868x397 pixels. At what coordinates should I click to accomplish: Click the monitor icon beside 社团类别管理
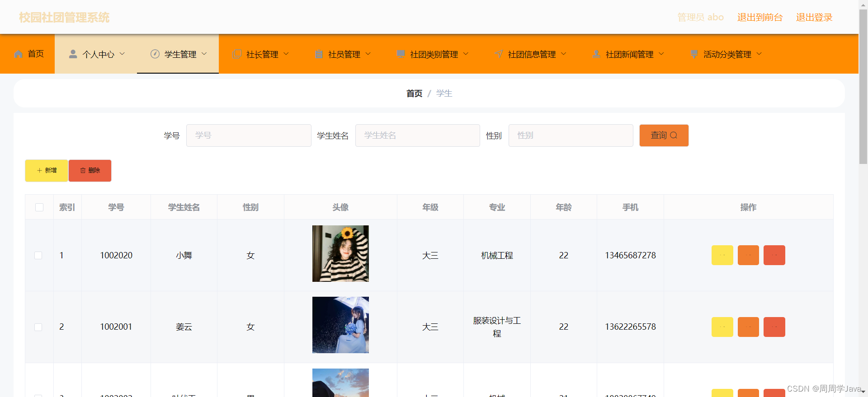[x=401, y=54]
